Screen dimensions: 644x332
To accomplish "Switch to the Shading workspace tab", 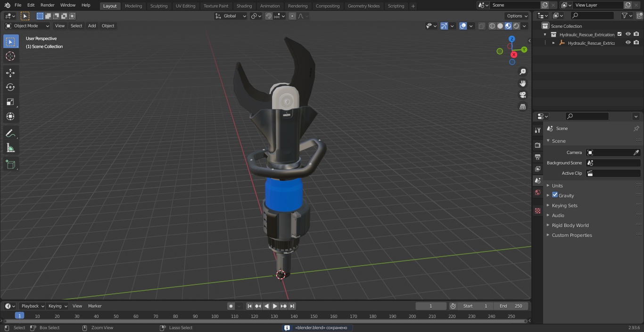I will (244, 6).
